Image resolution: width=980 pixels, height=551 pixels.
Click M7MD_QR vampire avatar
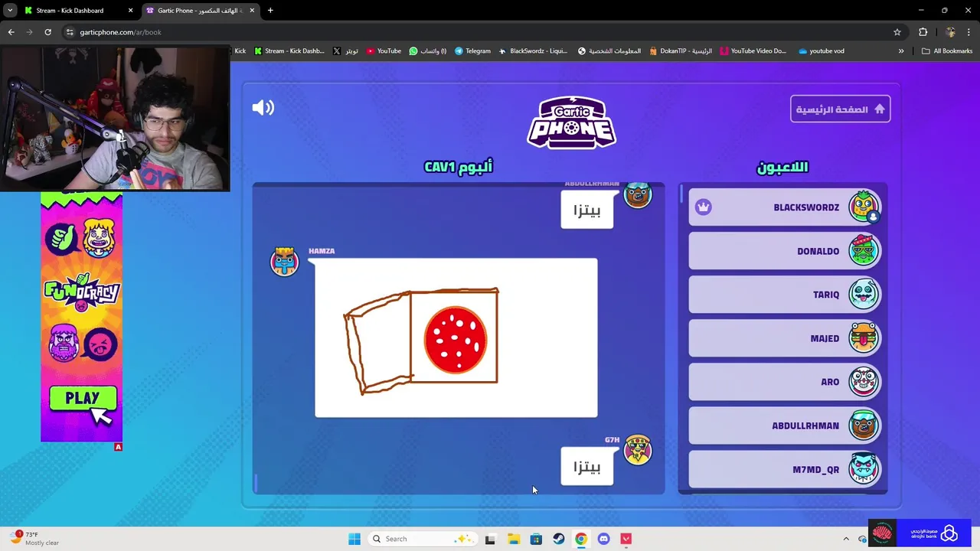tap(864, 469)
